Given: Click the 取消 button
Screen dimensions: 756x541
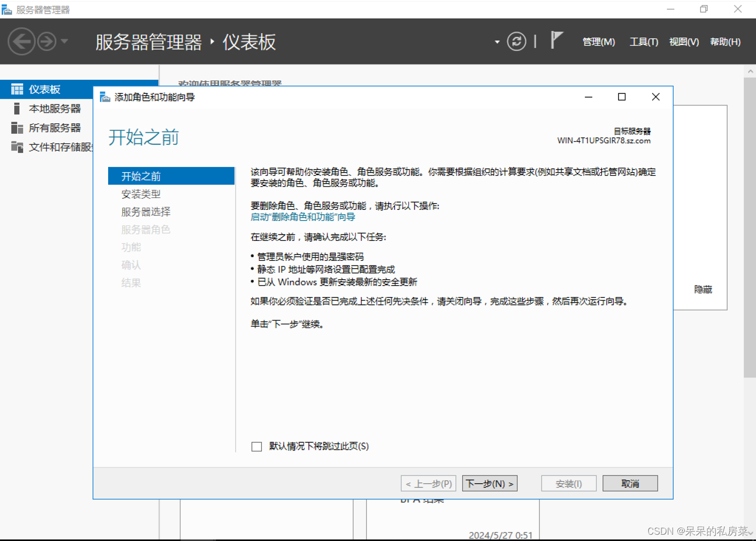Looking at the screenshot, I should click(630, 483).
